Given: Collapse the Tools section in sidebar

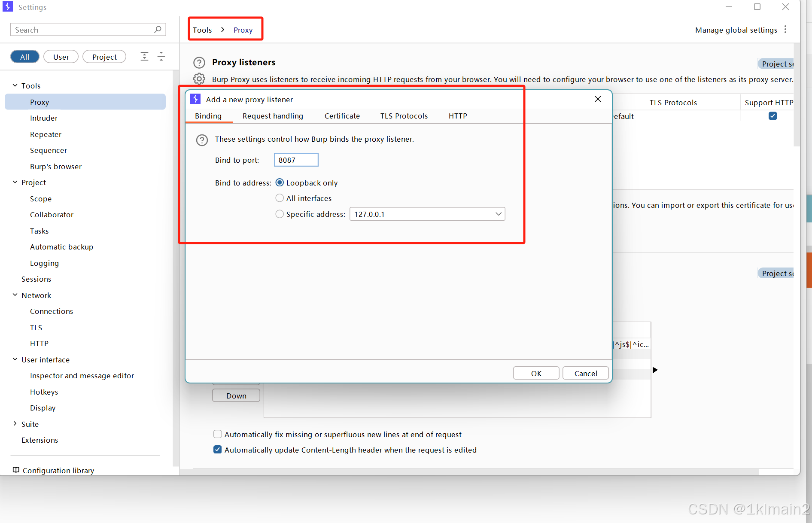Looking at the screenshot, I should click(x=14, y=85).
